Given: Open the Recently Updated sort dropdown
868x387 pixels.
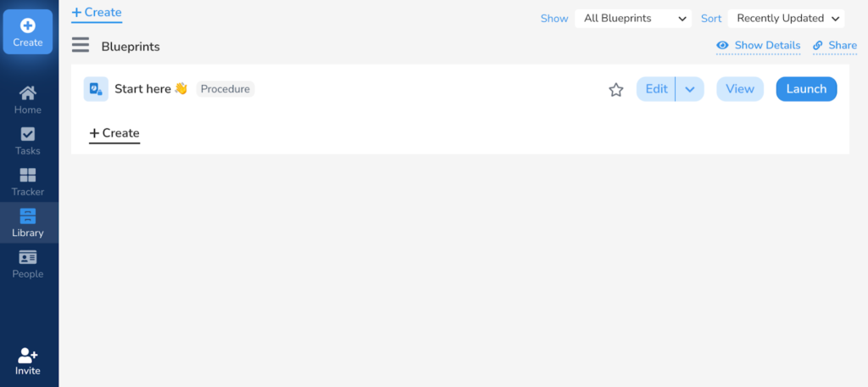Looking at the screenshot, I should pos(786,19).
